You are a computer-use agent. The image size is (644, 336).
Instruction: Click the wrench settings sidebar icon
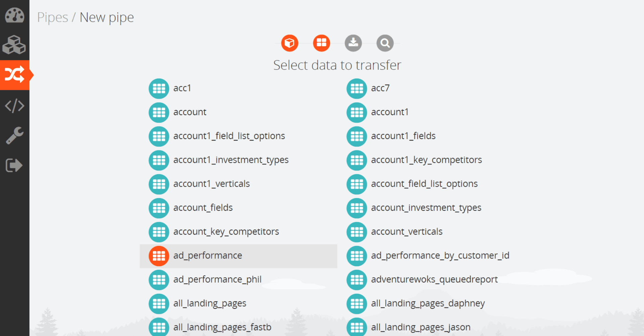pyautogui.click(x=14, y=135)
